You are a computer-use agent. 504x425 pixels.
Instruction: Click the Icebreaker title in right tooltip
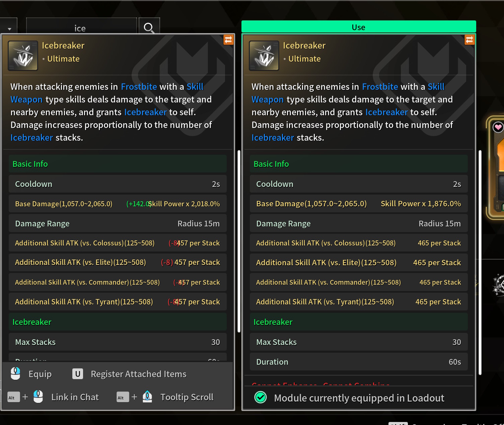click(x=304, y=46)
